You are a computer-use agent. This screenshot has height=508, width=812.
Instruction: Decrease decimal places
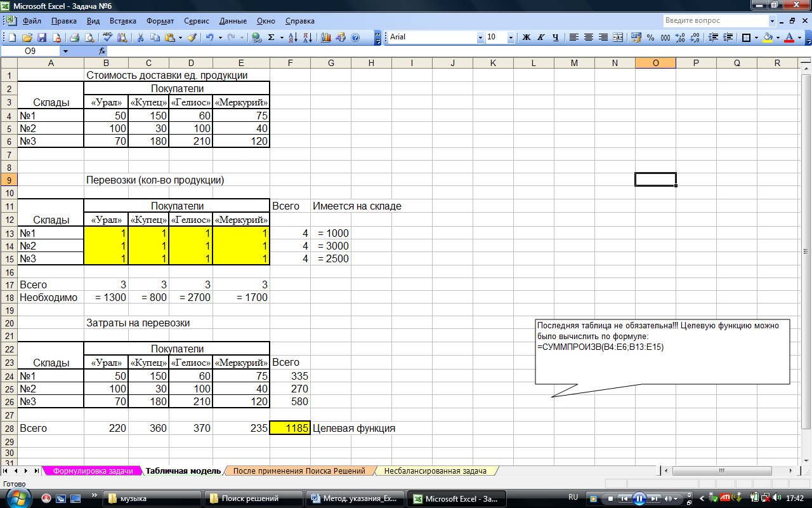tap(695, 37)
